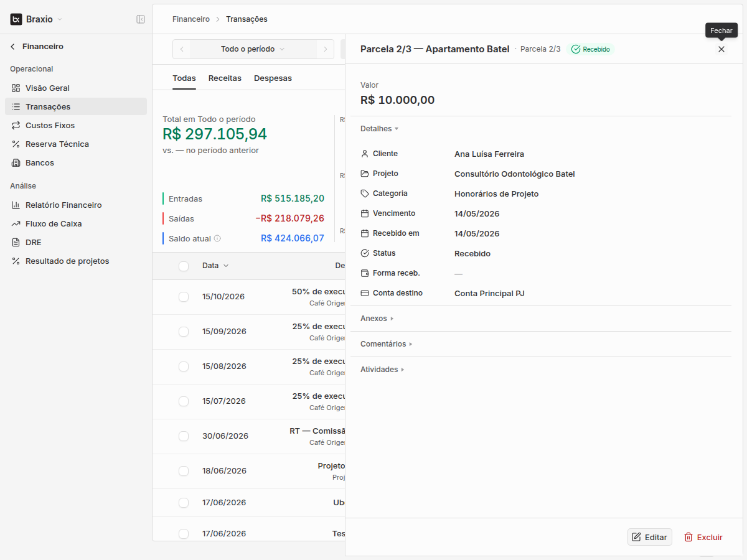This screenshot has width=747, height=560.
Task: Click Saídas value −R$ 218.079,26
Action: tap(290, 218)
